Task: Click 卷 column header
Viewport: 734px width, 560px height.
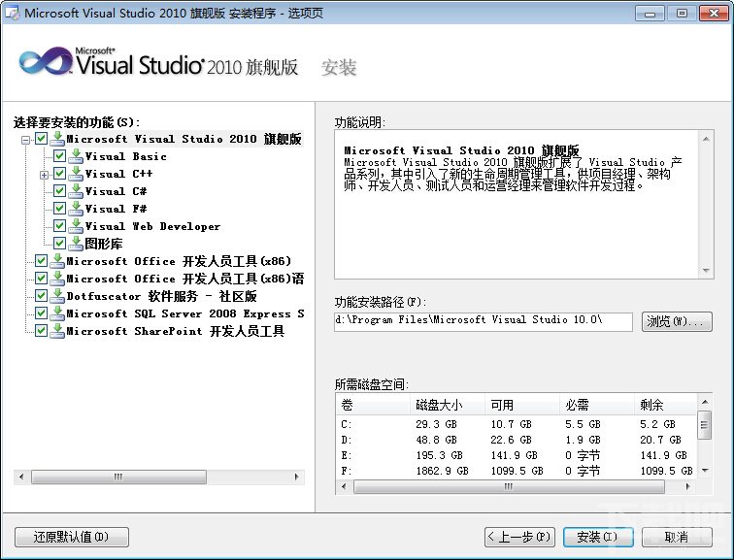Action: [x=373, y=404]
